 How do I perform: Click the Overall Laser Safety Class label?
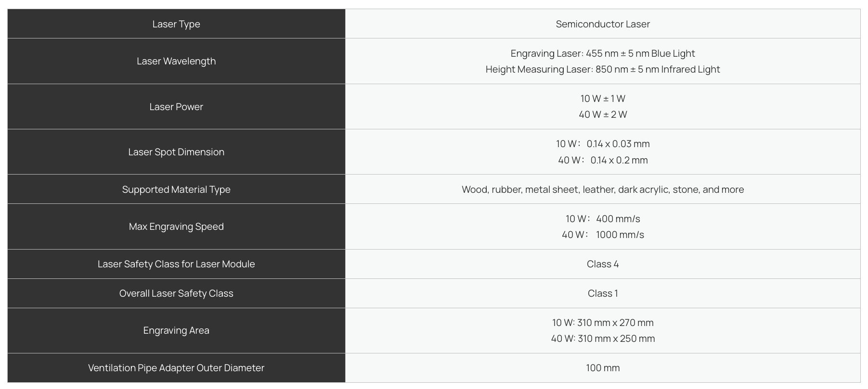click(x=176, y=293)
